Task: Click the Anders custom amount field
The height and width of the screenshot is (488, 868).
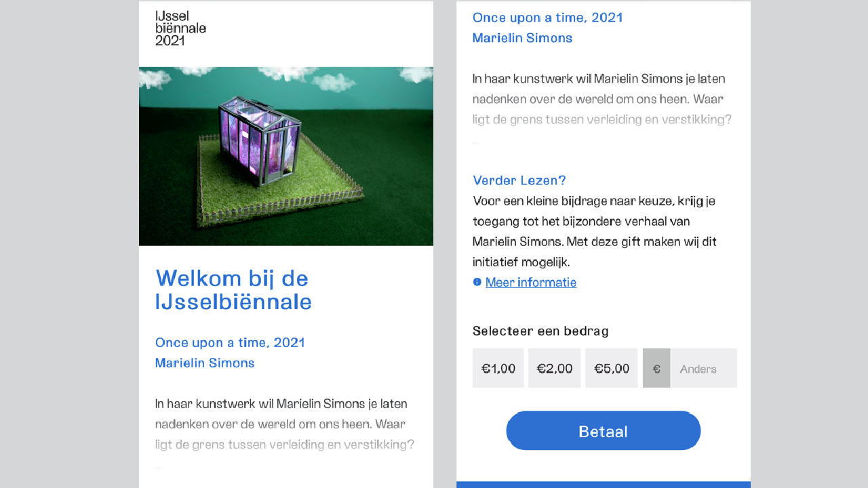Action: [x=703, y=368]
